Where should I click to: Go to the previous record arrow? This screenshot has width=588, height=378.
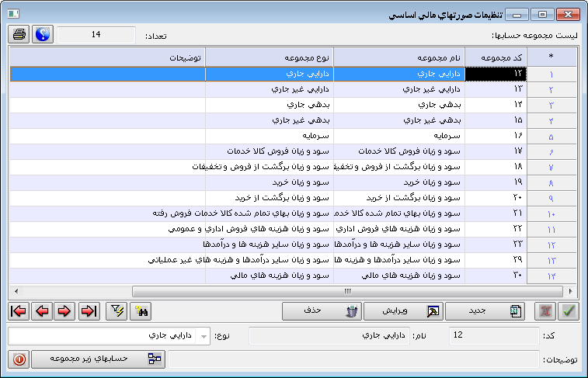pos(42,311)
